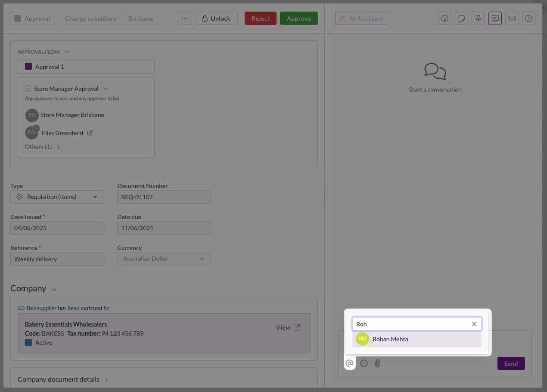Viewport: 547px width, 392px height.
Task: Click the three-dots more options button
Action: pyautogui.click(x=184, y=19)
